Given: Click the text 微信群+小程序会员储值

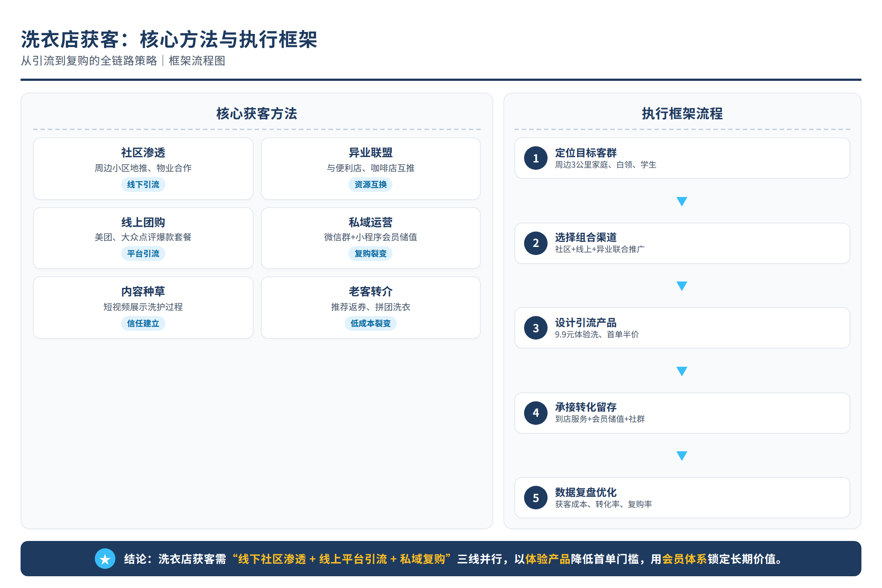Looking at the screenshot, I should click(x=370, y=237).
